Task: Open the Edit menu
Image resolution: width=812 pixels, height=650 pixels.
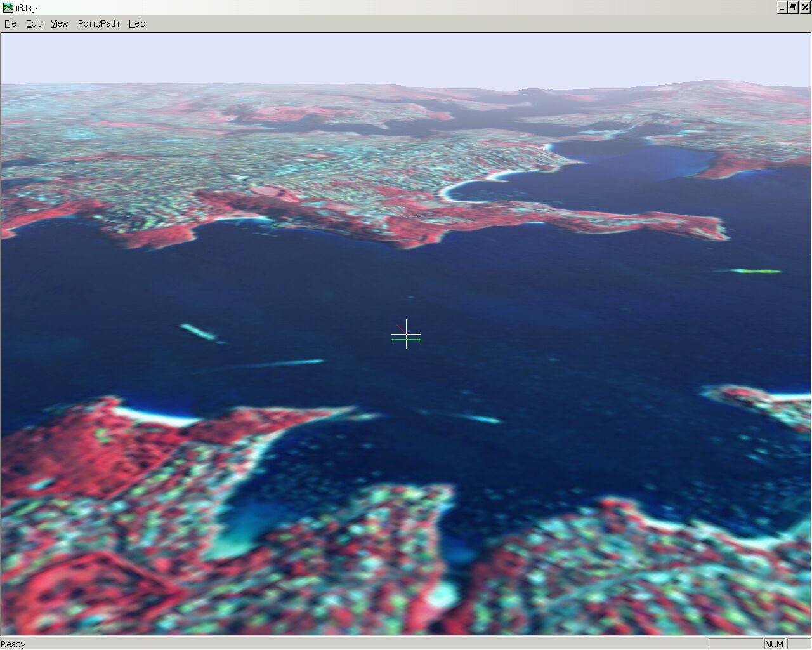Action: (34, 23)
